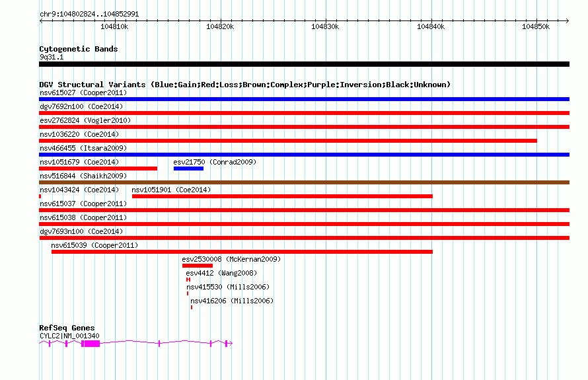The image size is (588, 380).
Task: Open the nsv615038 (Cooper2011) variant label
Action: pos(83,217)
